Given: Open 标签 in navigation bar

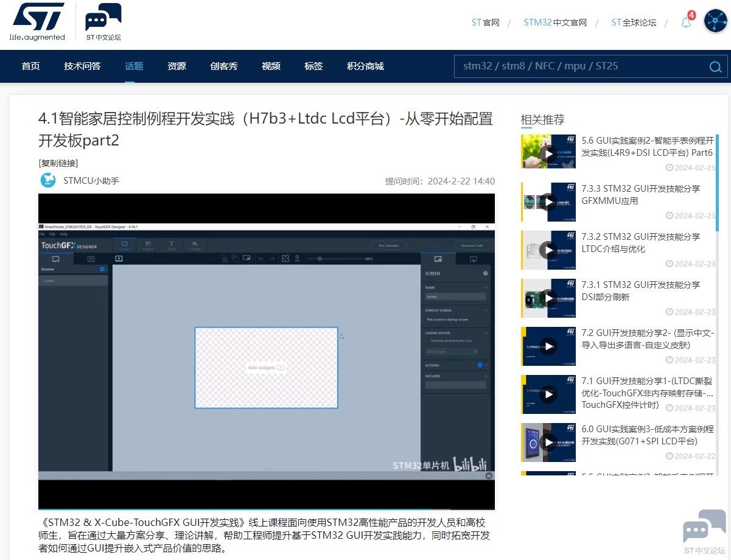Looking at the screenshot, I should pos(313,66).
